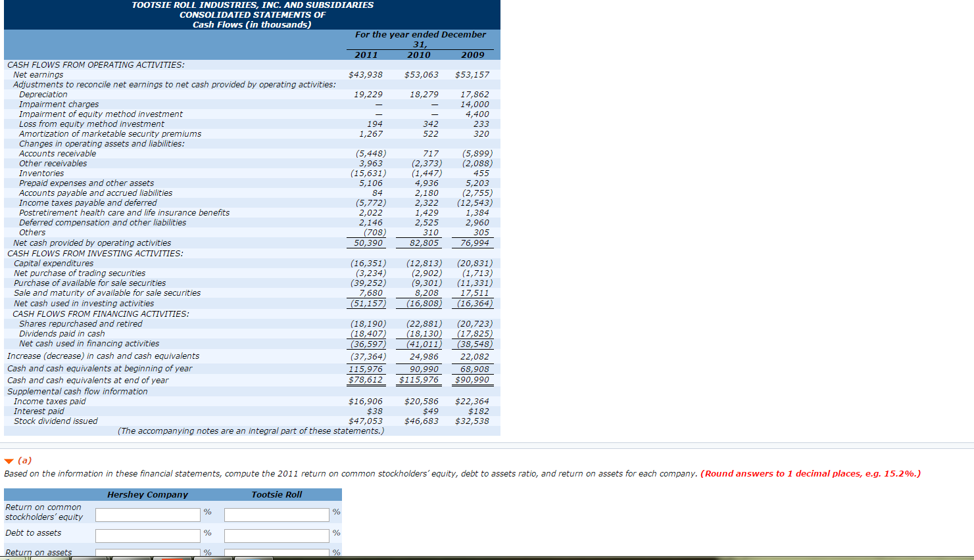Focus the Tootsie Roll debt to assets field
974x560 pixels.
click(x=277, y=536)
